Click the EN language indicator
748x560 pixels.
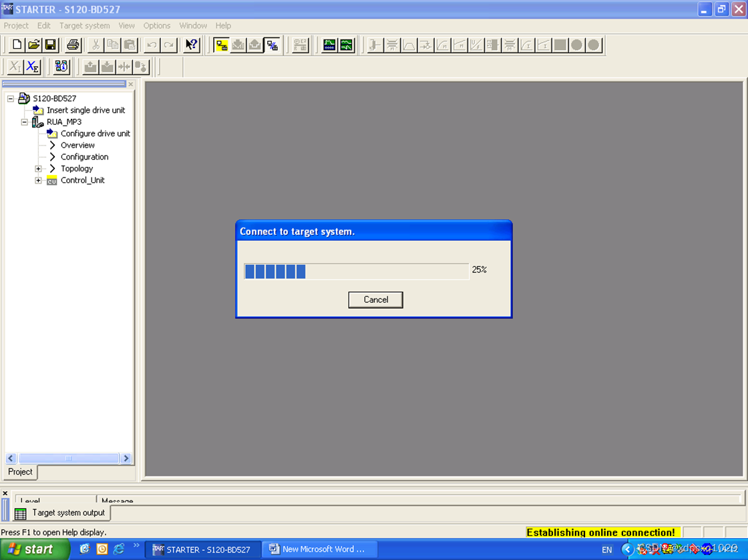coord(606,549)
